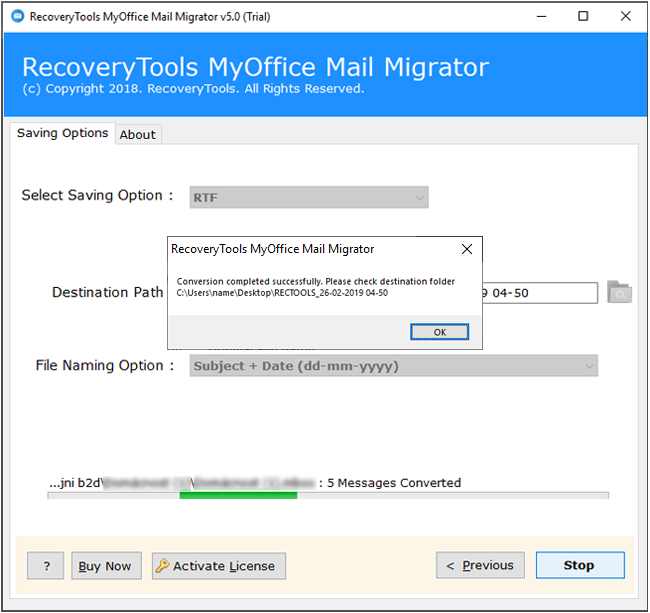Screen dimensions: 650x613
Task: Click the destination folder path in dialog
Action: click(282, 293)
